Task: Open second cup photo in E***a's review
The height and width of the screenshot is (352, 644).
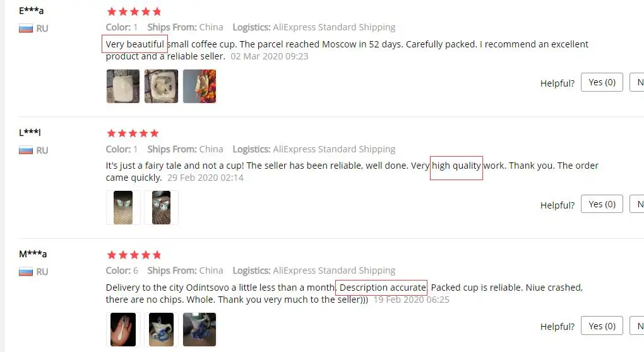Action: (162, 86)
